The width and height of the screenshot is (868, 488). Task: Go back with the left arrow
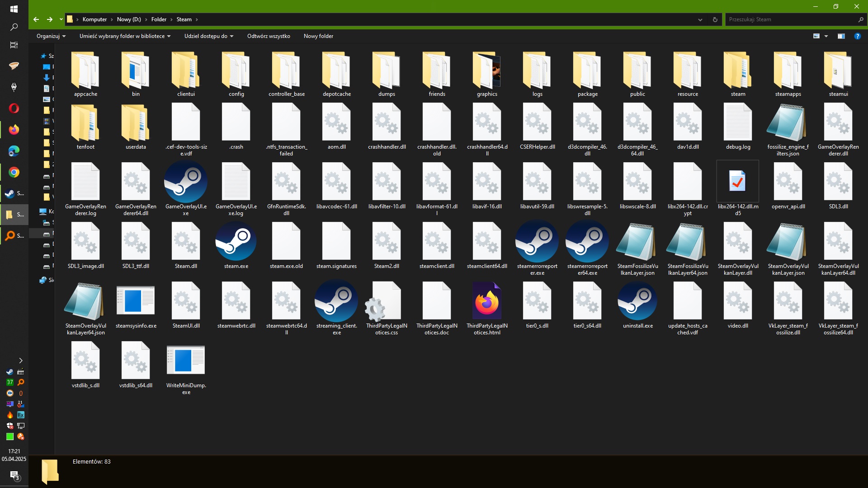pos(36,19)
